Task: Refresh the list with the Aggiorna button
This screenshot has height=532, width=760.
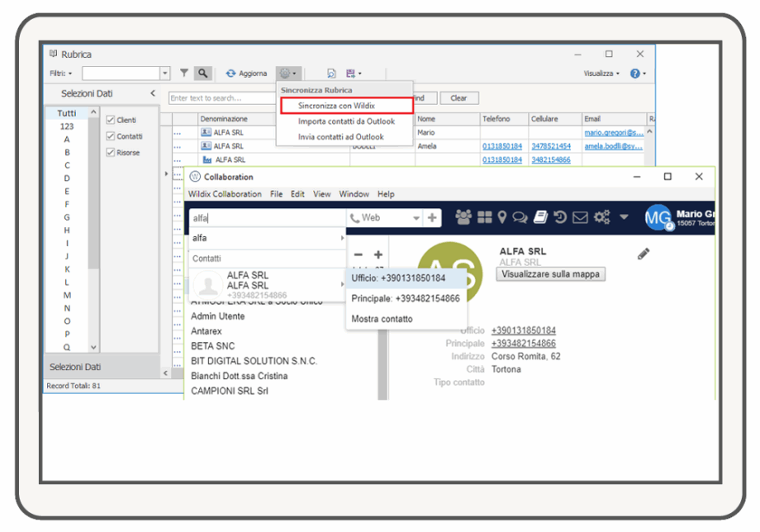Action: click(247, 74)
